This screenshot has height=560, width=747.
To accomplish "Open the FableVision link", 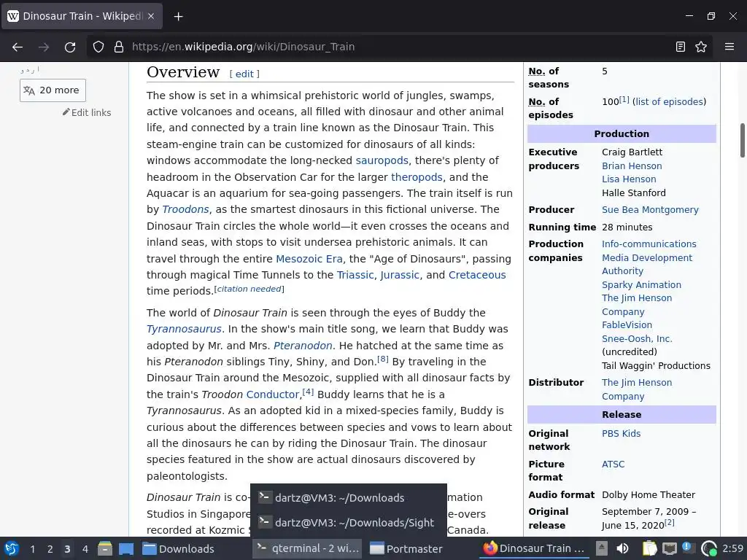I will pyautogui.click(x=627, y=324).
